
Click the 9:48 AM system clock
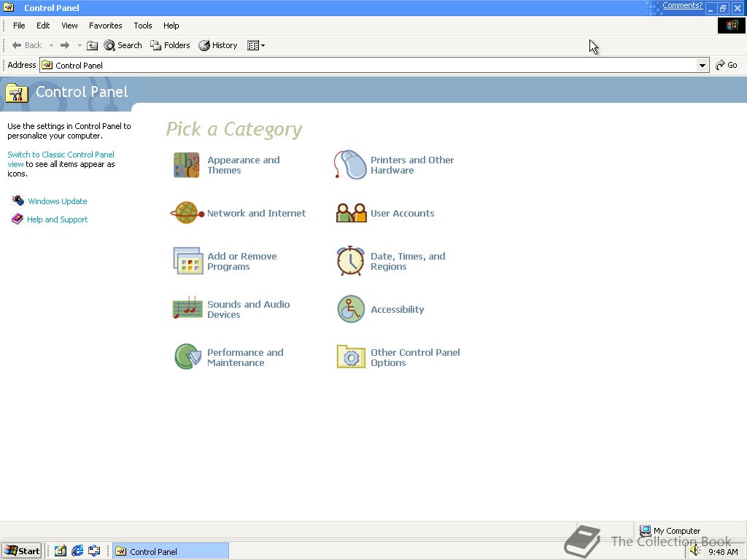(723, 552)
